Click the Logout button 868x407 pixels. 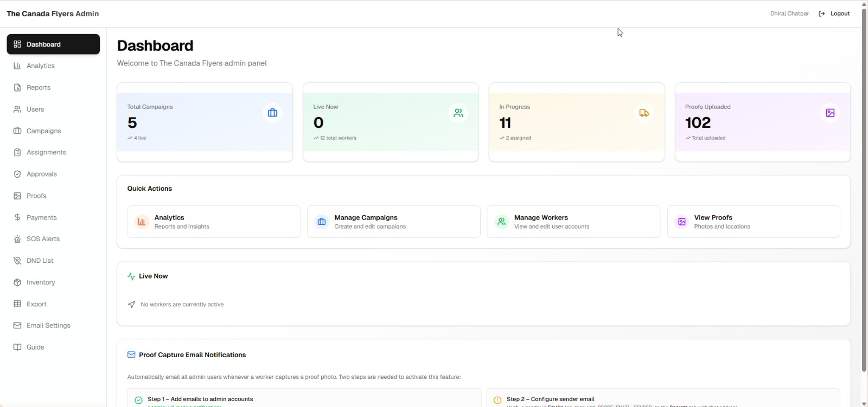(834, 14)
